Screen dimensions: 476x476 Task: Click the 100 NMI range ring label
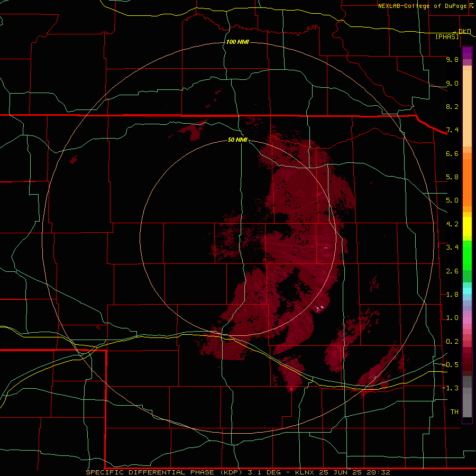click(x=237, y=42)
